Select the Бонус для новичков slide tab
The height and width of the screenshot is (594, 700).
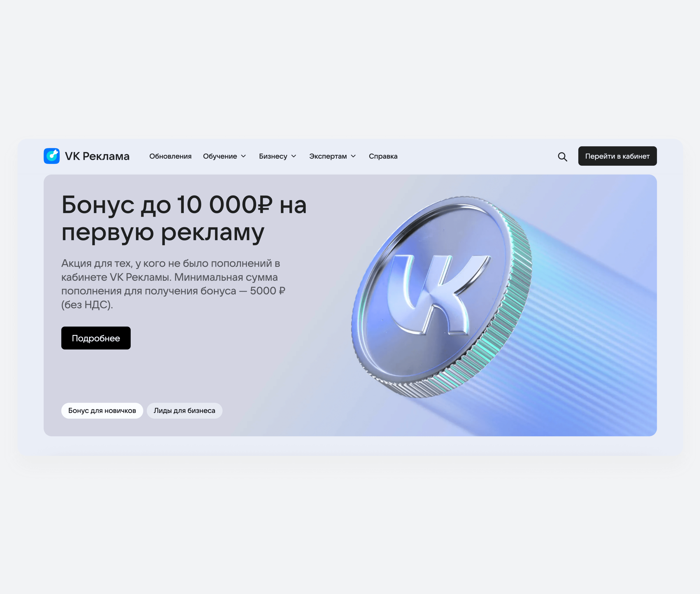[x=102, y=410]
